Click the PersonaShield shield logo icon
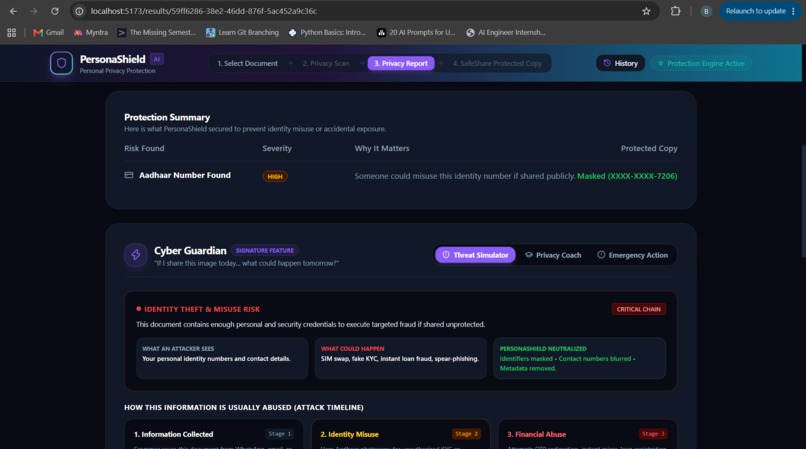806x449 pixels. point(61,63)
